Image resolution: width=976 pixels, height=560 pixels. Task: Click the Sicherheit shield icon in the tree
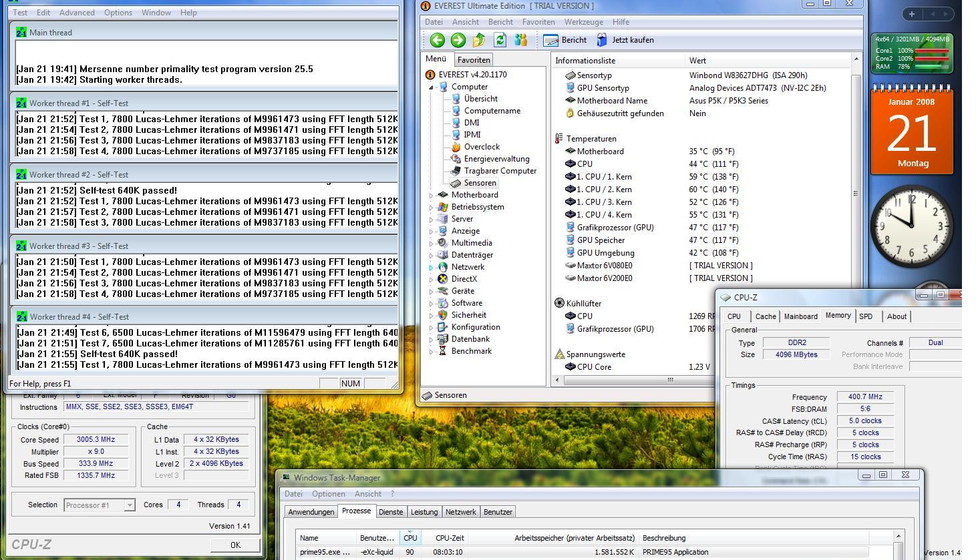tap(442, 315)
